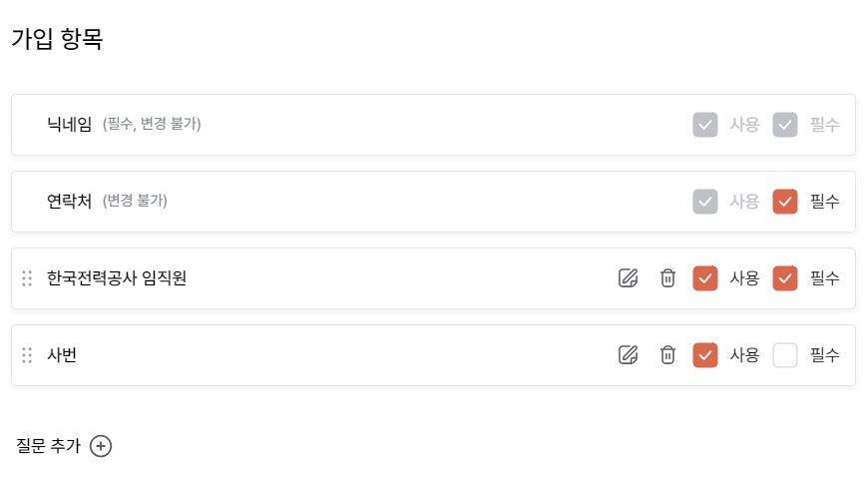Uncheck 필수 checkbox for 연락처
Screen dimensions: 868x481
[785, 202]
